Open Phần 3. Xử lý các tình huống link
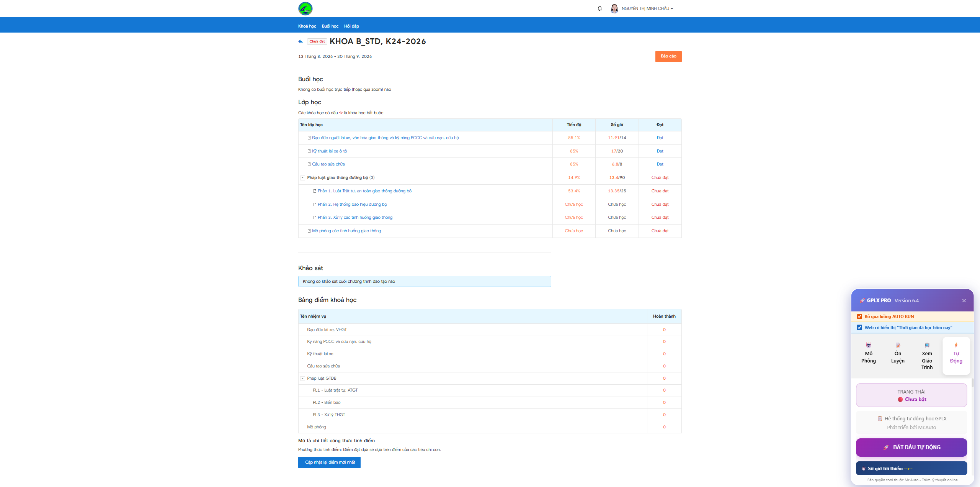This screenshot has height=487, width=980. pos(355,217)
